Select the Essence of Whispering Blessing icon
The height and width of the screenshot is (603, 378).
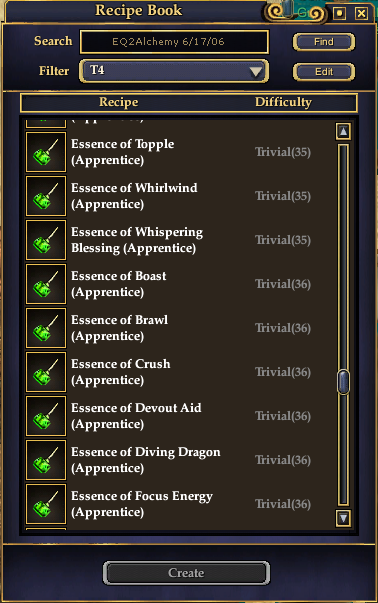[x=46, y=240]
